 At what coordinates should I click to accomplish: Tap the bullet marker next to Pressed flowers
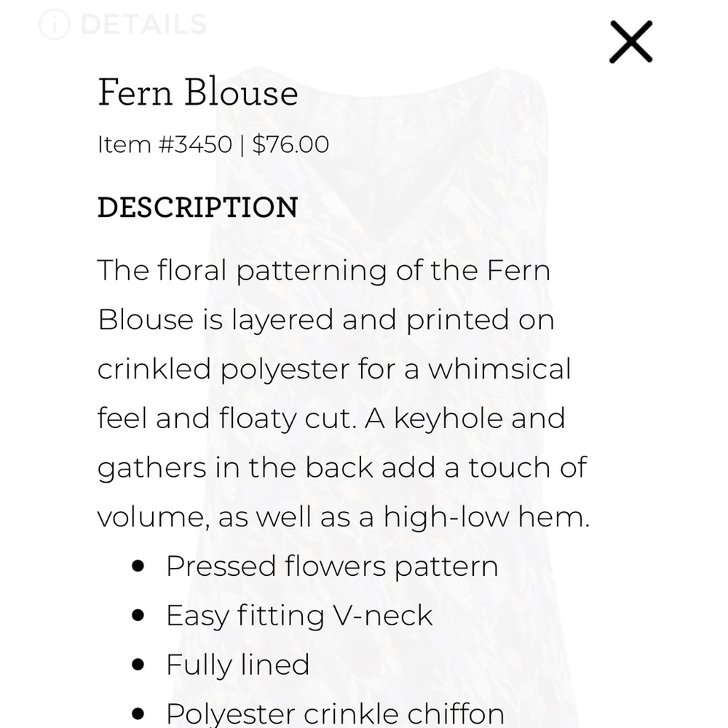138,566
